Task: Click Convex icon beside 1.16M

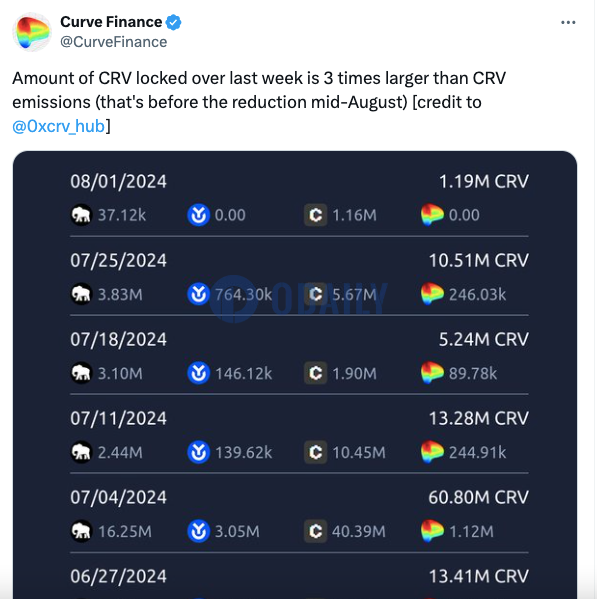Action: click(x=315, y=215)
